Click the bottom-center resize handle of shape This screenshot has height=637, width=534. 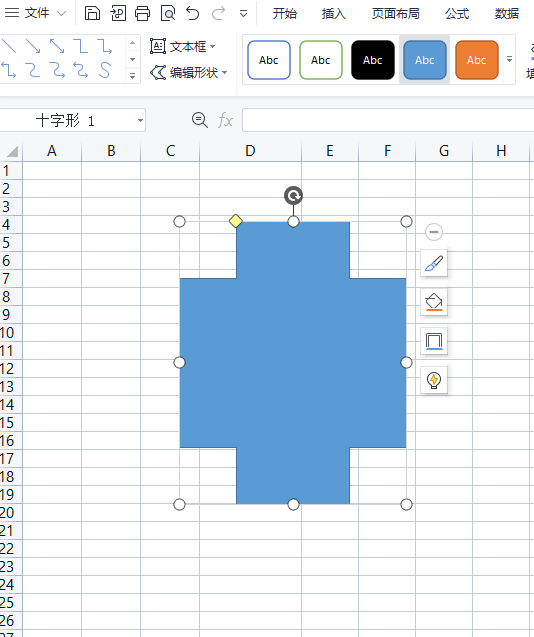pyautogui.click(x=293, y=505)
